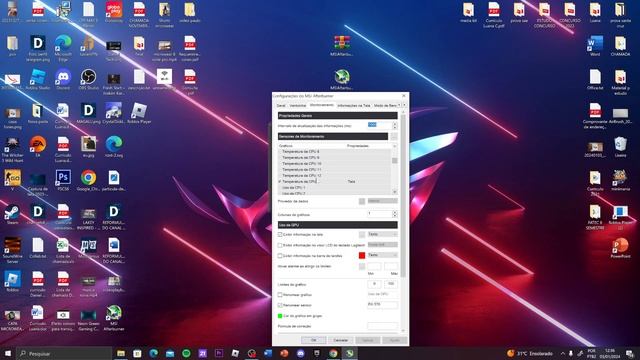This screenshot has height=360, width=640.
Task: Select the CrystalDisk desktop shortcut
Action: (x=113, y=113)
